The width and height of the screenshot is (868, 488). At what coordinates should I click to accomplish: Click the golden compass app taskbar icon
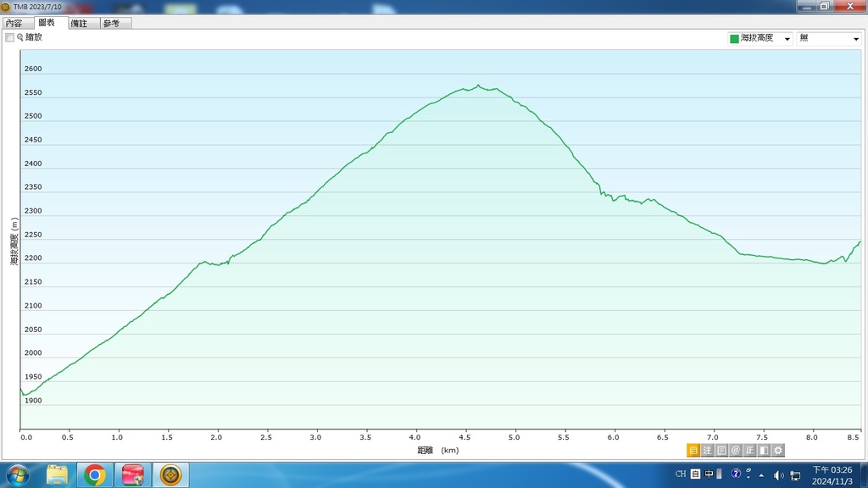tap(170, 474)
